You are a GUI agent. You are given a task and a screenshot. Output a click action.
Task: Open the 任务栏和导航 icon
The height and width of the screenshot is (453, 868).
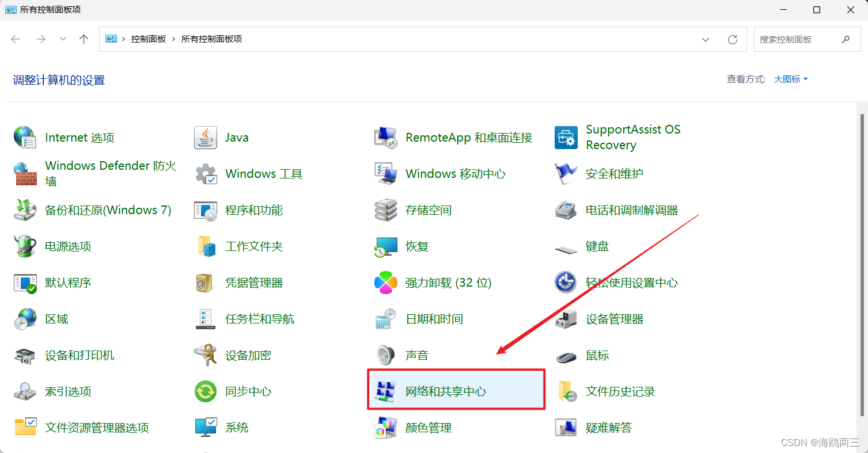tap(206, 319)
